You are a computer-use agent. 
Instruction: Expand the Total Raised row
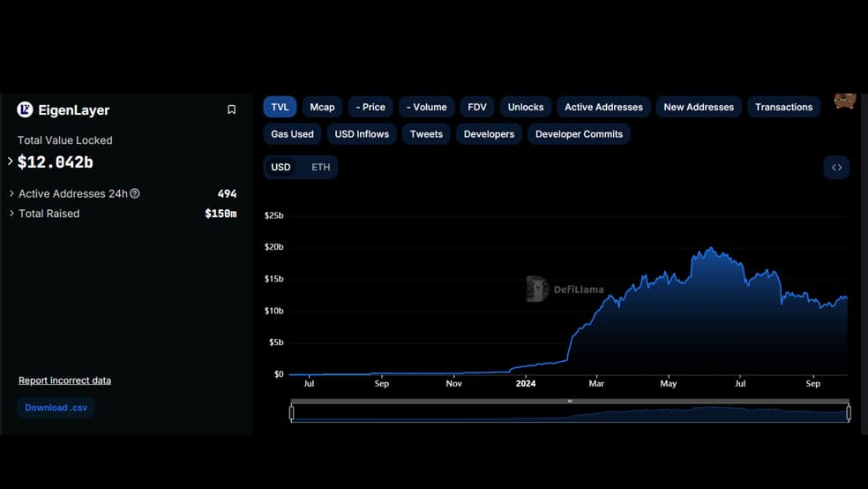pyautogui.click(x=11, y=214)
